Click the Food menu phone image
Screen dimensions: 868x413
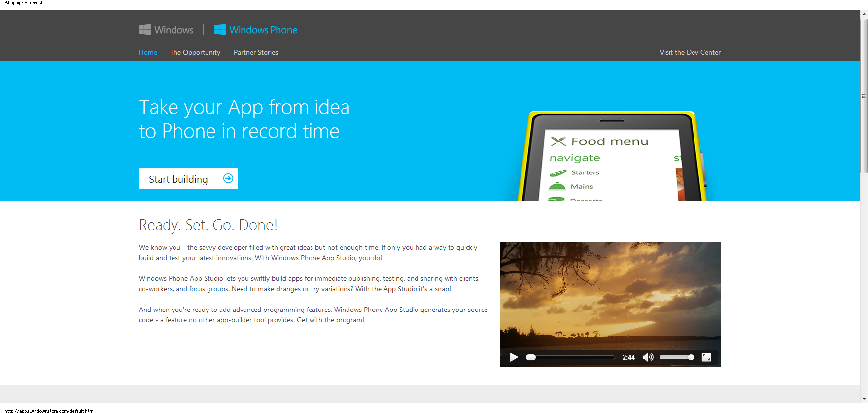pyautogui.click(x=611, y=156)
